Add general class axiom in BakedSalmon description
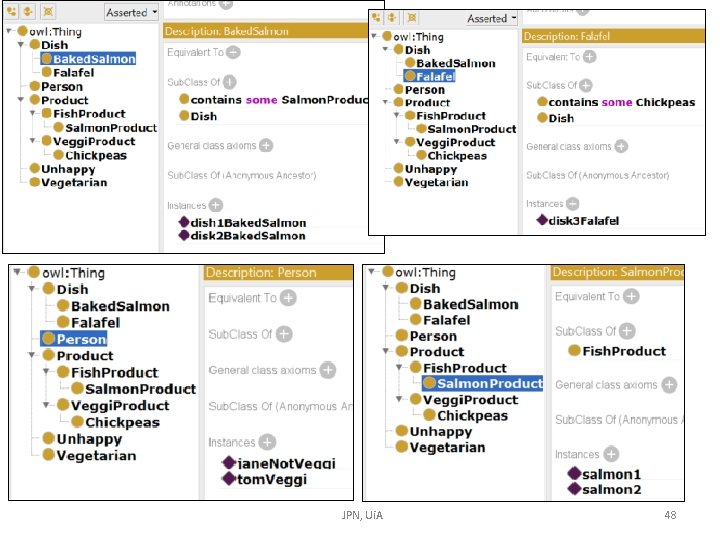The width and height of the screenshot is (720, 540). (x=266, y=146)
